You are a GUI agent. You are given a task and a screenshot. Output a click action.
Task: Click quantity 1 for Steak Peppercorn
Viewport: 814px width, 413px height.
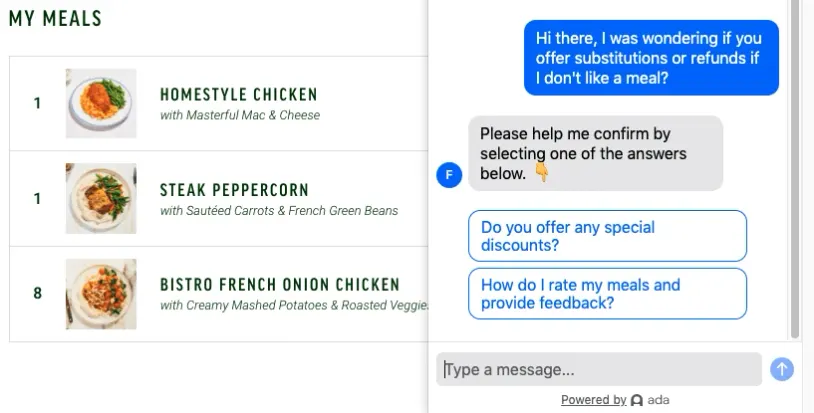38,198
